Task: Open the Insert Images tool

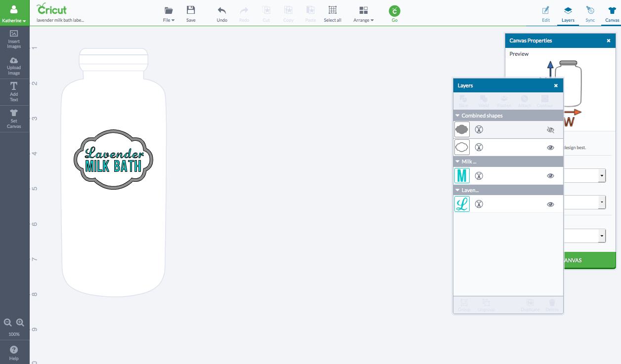Action: coord(14,39)
